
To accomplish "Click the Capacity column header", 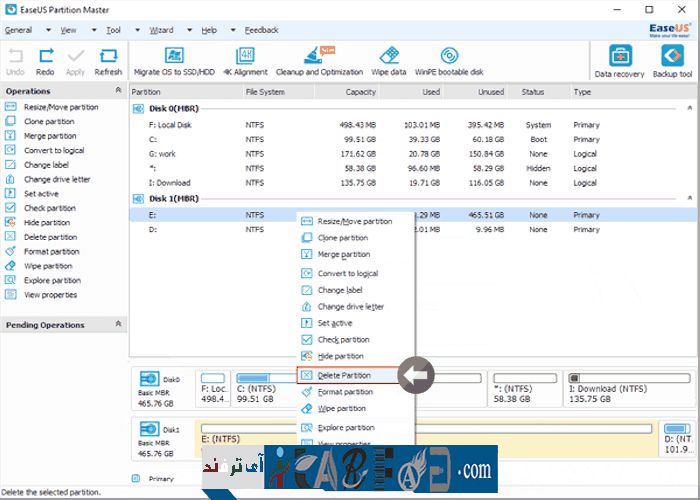I will [360, 92].
